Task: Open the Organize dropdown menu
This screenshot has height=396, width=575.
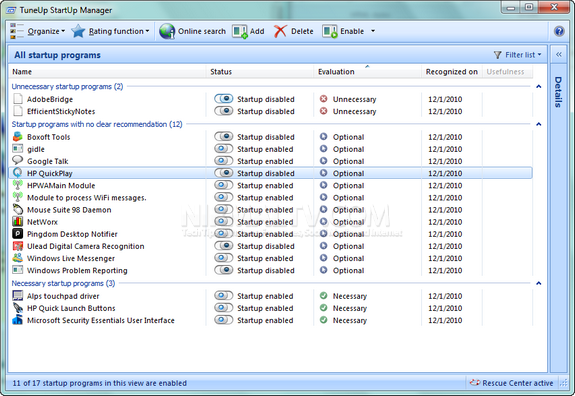Action: (38, 31)
